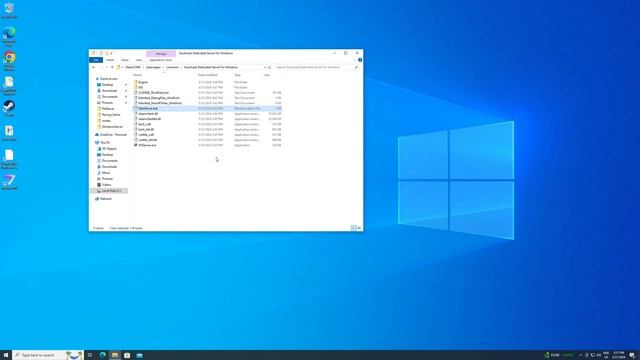
Task: Switch to the details view layout button
Action: 353,228
